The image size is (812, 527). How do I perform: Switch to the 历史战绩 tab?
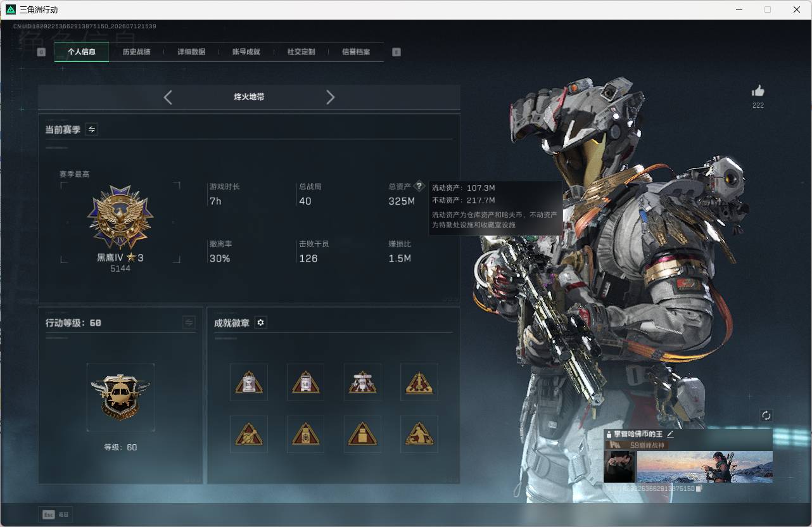click(x=136, y=52)
